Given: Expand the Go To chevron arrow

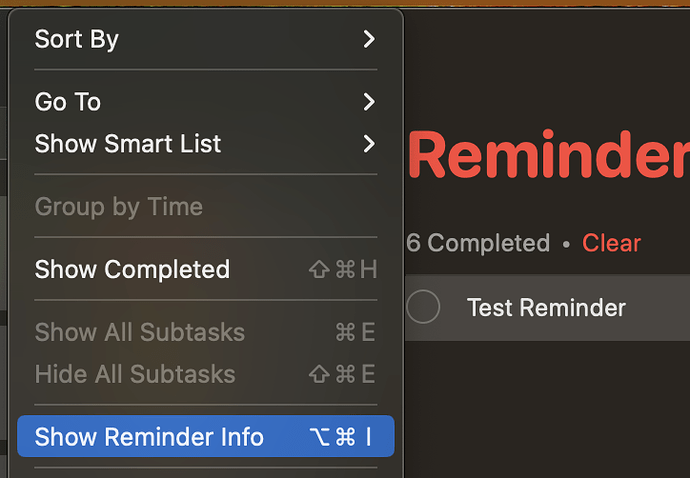Looking at the screenshot, I should tap(369, 102).
